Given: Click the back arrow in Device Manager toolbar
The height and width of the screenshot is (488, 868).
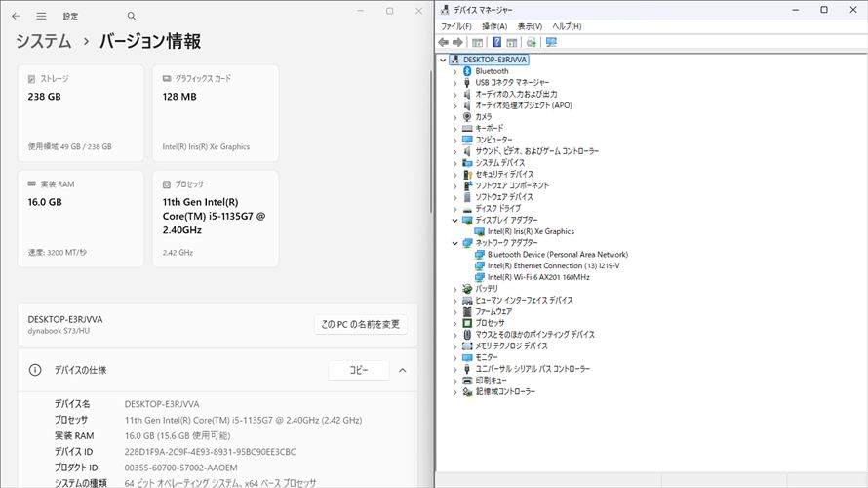Looking at the screenshot, I should click(x=444, y=42).
